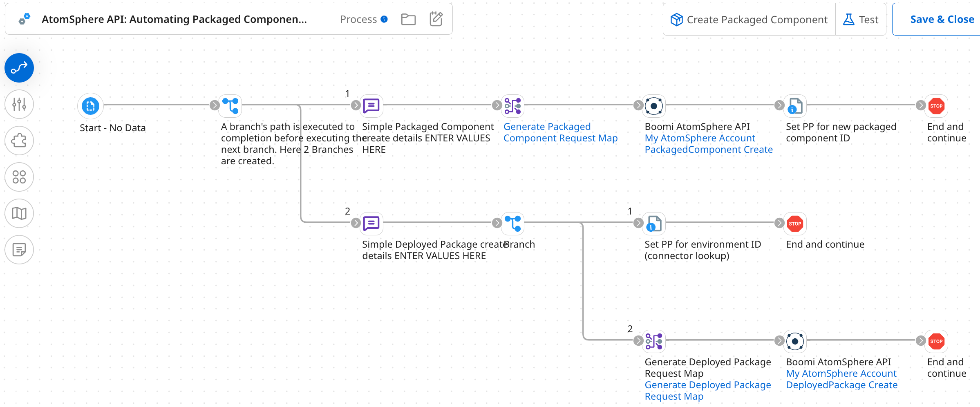Viewport: 980px width, 407px height.
Task: Open the extensions puzzle-piece panel
Action: pos(19,141)
